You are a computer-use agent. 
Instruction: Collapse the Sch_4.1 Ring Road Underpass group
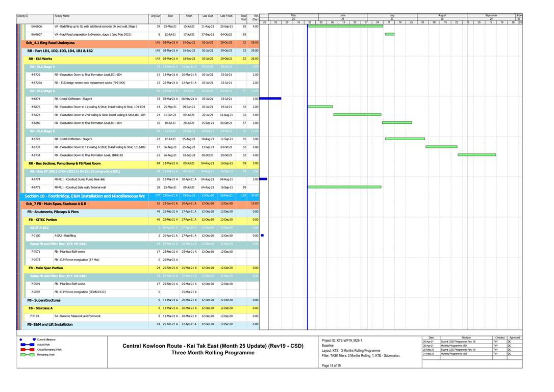pos(50,43)
